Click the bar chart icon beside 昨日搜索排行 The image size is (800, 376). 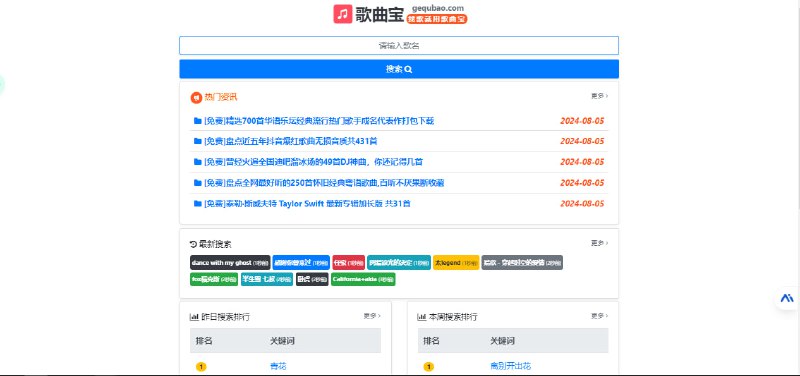194,317
